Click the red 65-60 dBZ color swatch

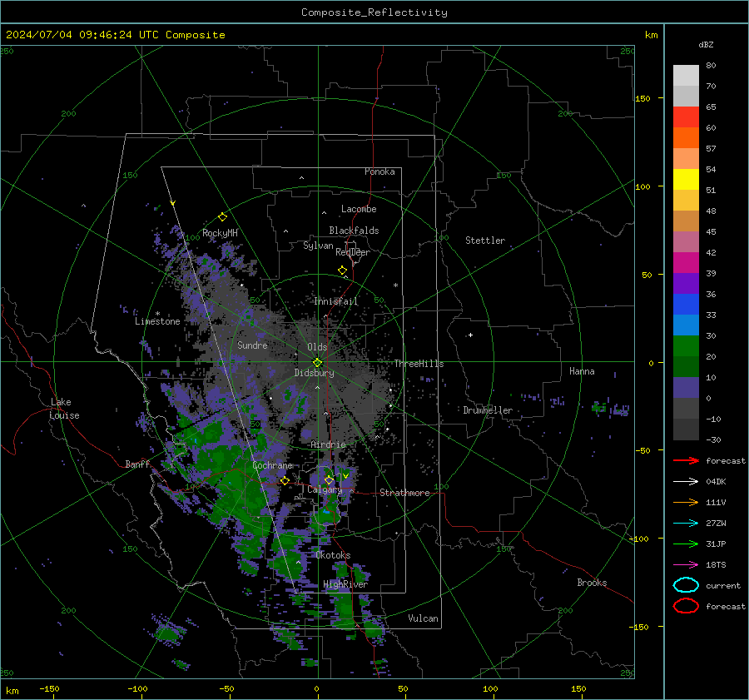click(x=686, y=117)
